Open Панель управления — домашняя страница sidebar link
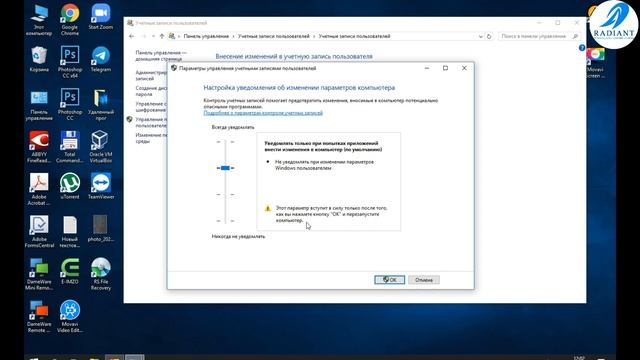This screenshot has width=640, height=360. point(161,56)
